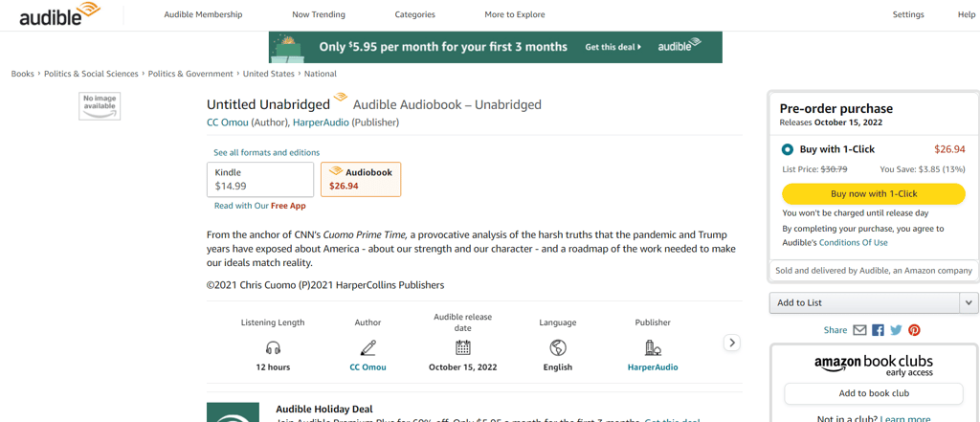980x422 pixels.
Task: Open the More to Explore menu
Action: 514,14
